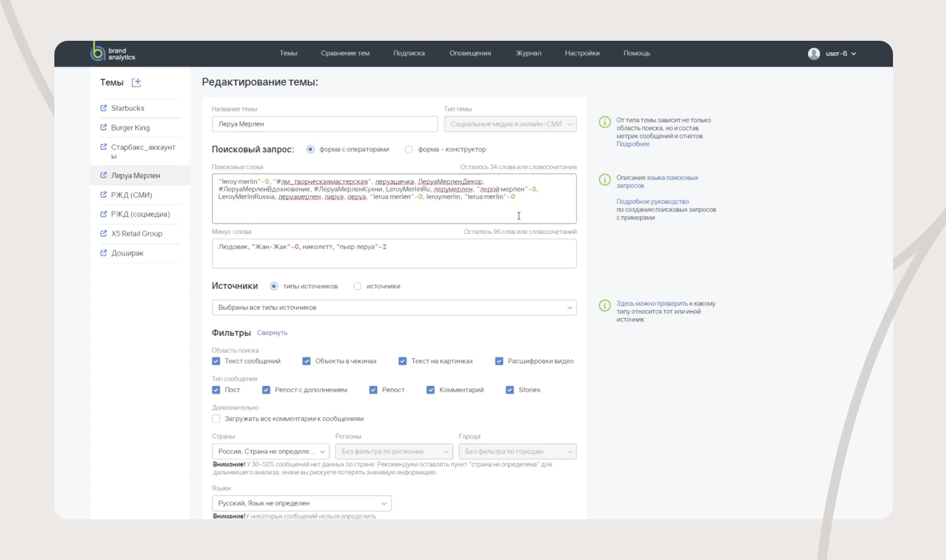
Task: Click info icon next to topic type hint
Action: tap(604, 122)
